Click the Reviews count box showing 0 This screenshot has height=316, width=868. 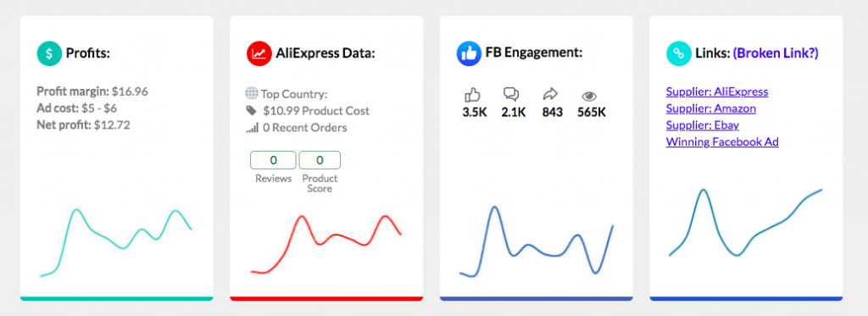click(x=274, y=160)
